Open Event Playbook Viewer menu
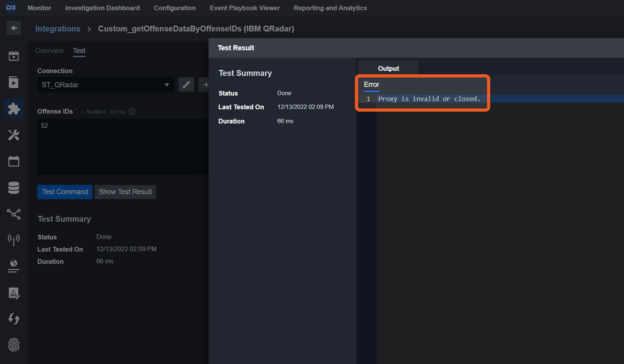The height and width of the screenshot is (364, 624). point(245,8)
